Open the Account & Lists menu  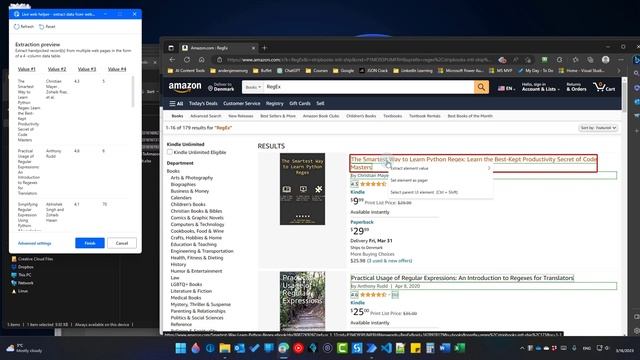[x=540, y=87]
